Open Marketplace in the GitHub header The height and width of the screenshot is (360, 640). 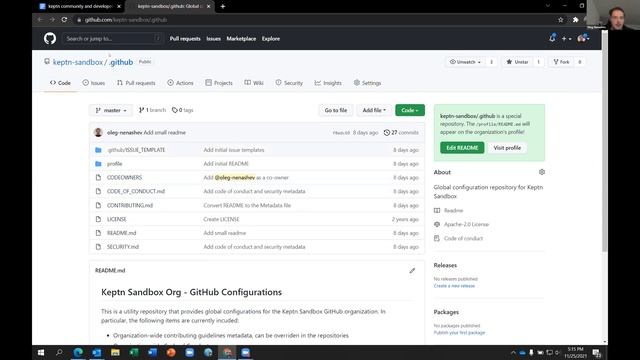[x=241, y=39]
